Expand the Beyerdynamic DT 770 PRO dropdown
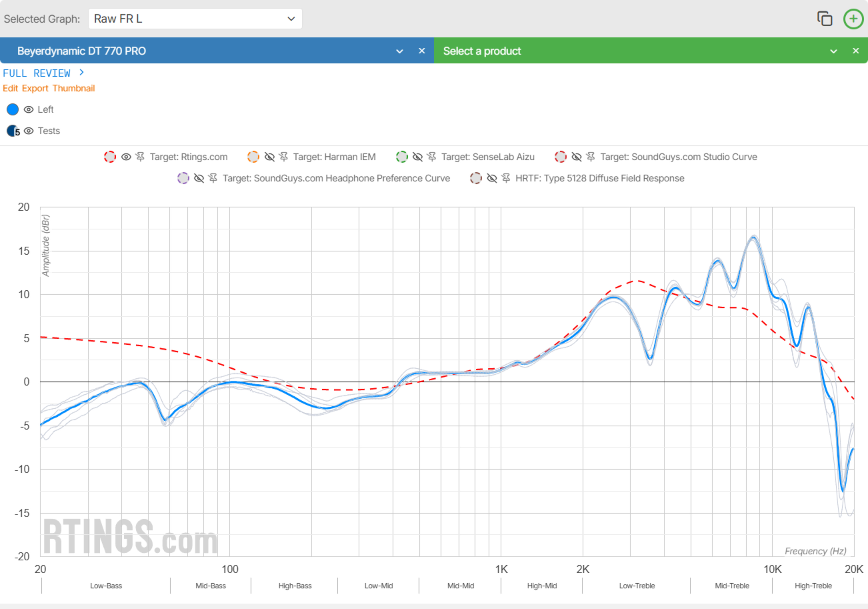The height and width of the screenshot is (609, 868). click(x=399, y=51)
